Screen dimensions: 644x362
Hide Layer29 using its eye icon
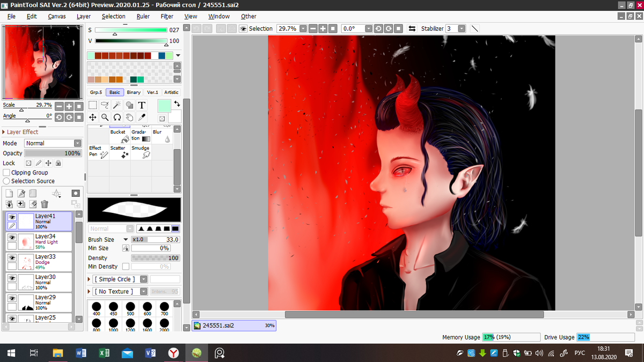[12, 298]
